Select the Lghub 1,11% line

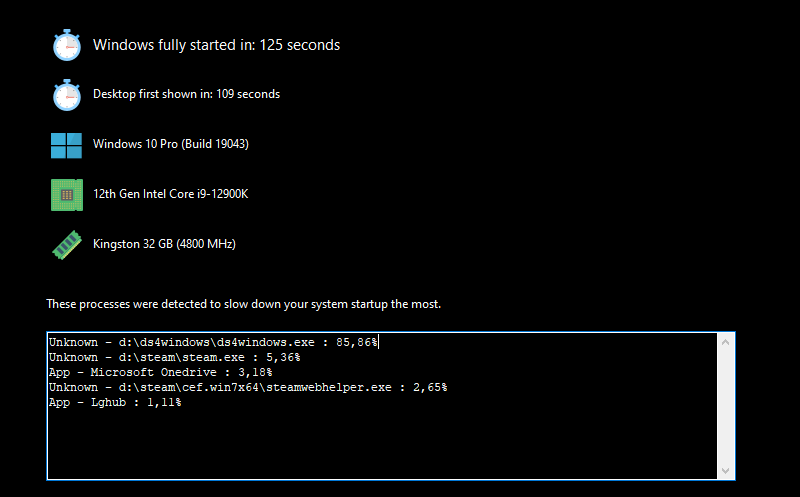coord(115,403)
